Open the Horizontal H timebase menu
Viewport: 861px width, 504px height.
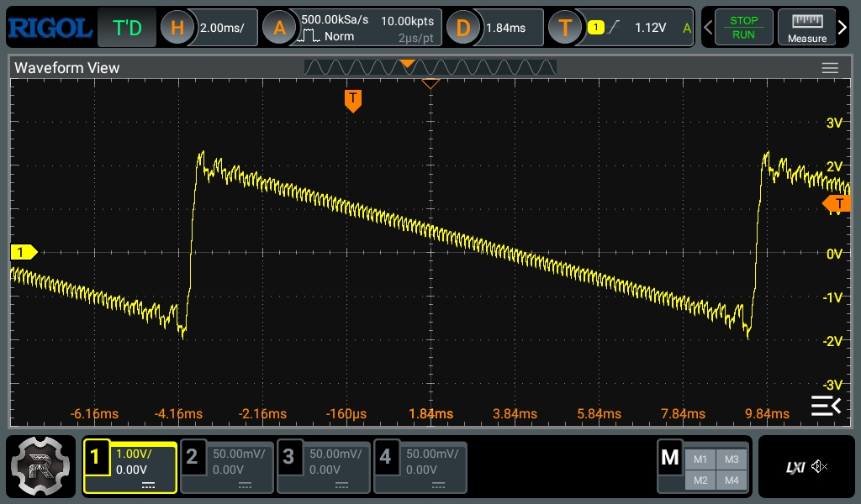click(x=177, y=28)
